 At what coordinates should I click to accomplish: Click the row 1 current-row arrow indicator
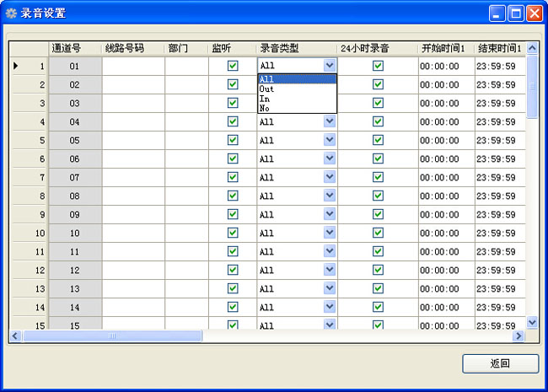pos(16,65)
